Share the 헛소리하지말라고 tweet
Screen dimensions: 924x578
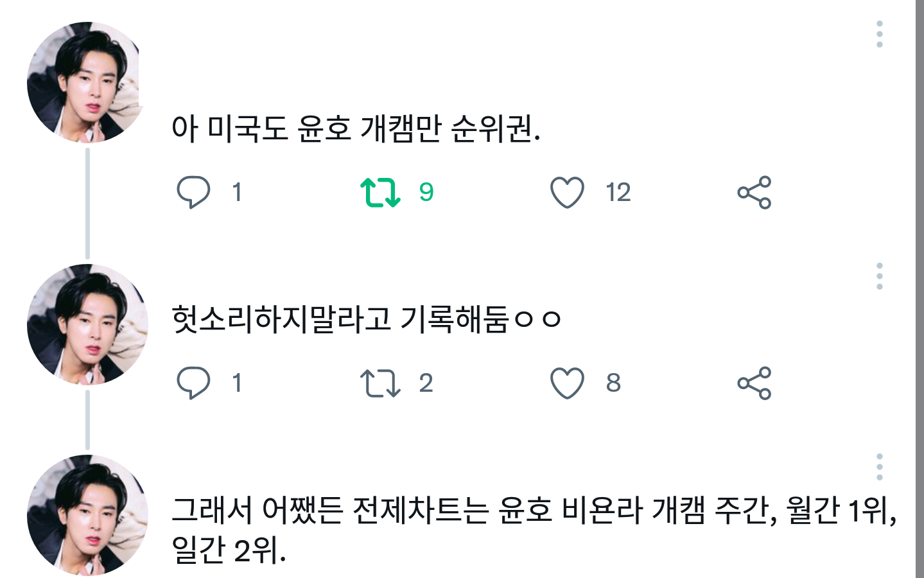pyautogui.click(x=754, y=383)
